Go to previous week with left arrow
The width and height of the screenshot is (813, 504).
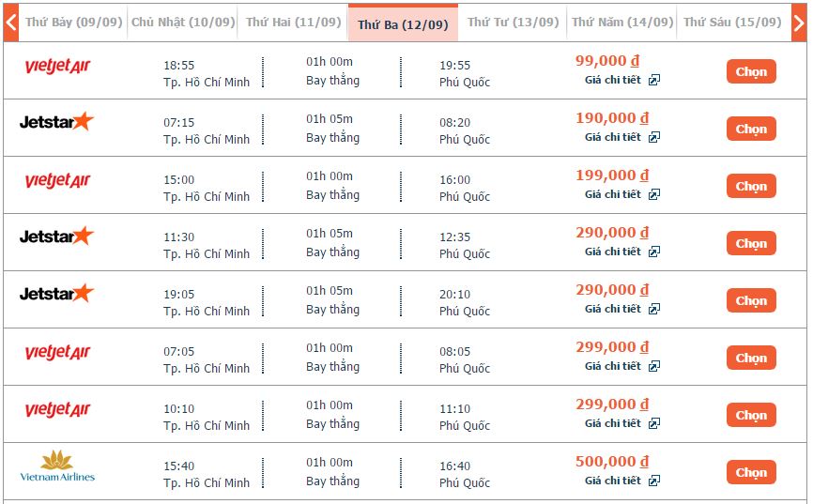pos(11,23)
